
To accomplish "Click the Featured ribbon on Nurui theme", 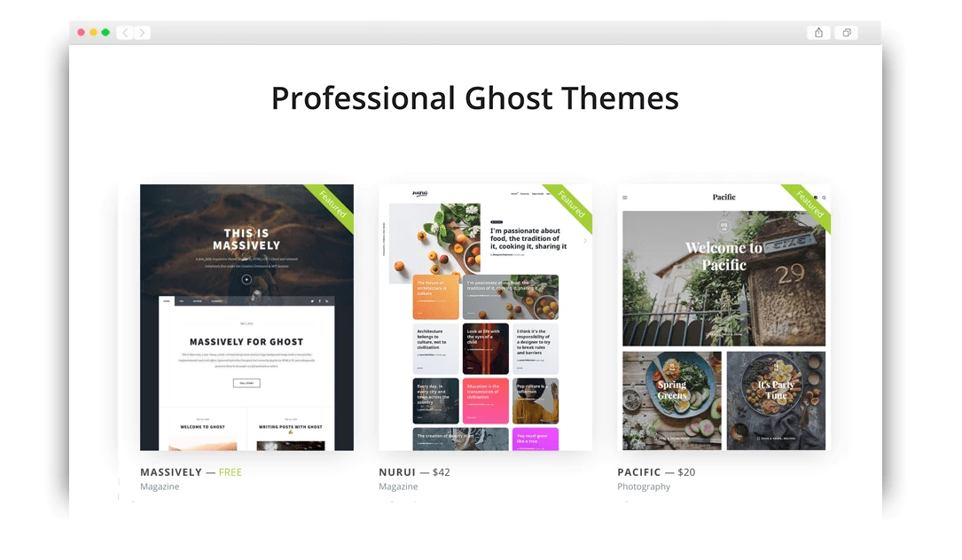I will [571, 206].
